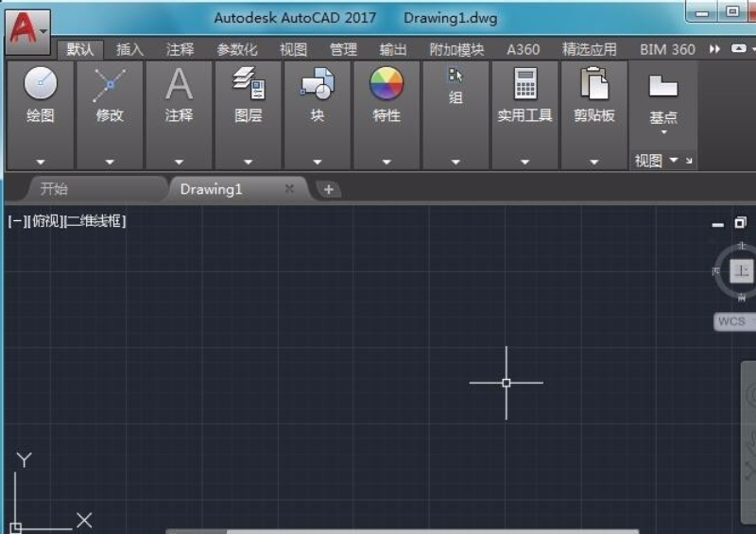Image resolution: width=756 pixels, height=534 pixels.
Task: Click the [俯视] view control label
Action: coord(44,221)
